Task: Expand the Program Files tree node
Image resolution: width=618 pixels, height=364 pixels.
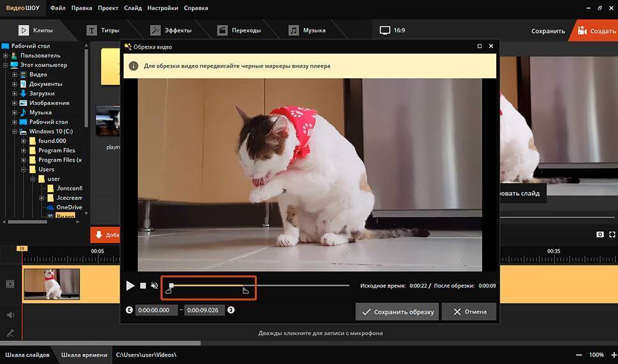Action: (24, 151)
